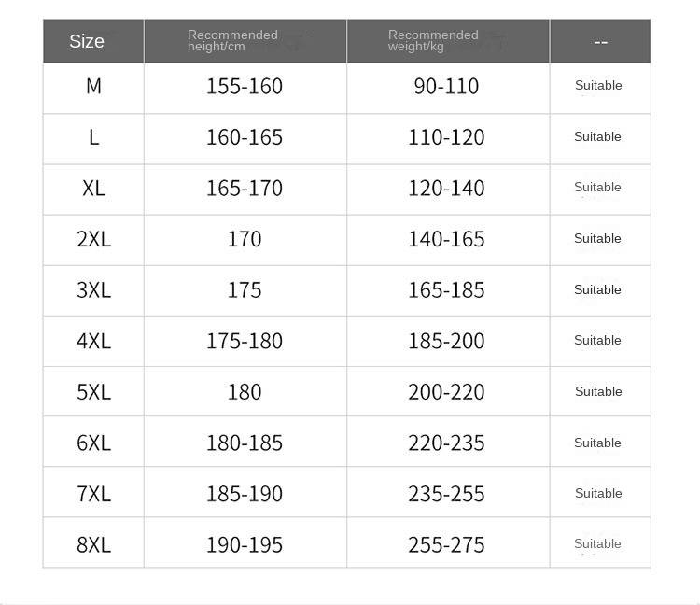Click the 255-275 weight cell
This screenshot has width=700, height=605.
(446, 544)
